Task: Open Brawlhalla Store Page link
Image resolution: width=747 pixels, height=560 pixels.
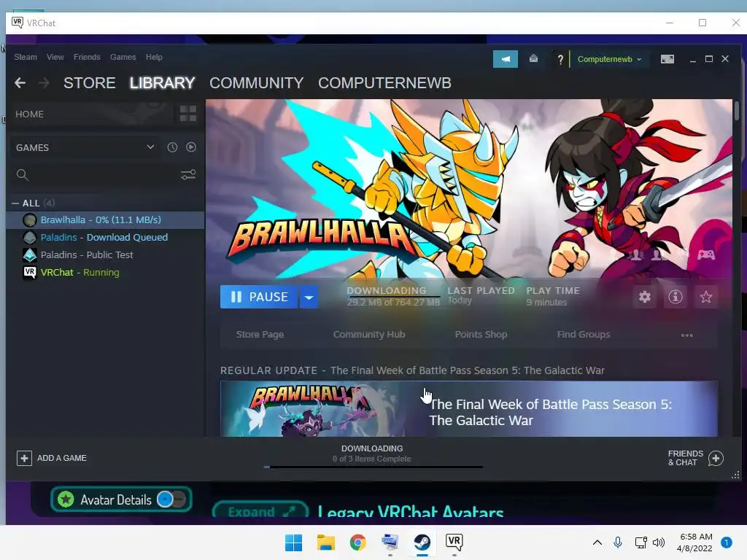Action: [x=260, y=334]
